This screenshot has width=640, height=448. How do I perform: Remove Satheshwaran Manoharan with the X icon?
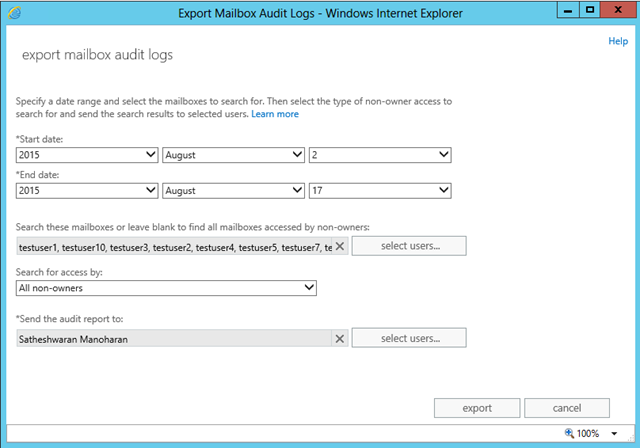[340, 339]
